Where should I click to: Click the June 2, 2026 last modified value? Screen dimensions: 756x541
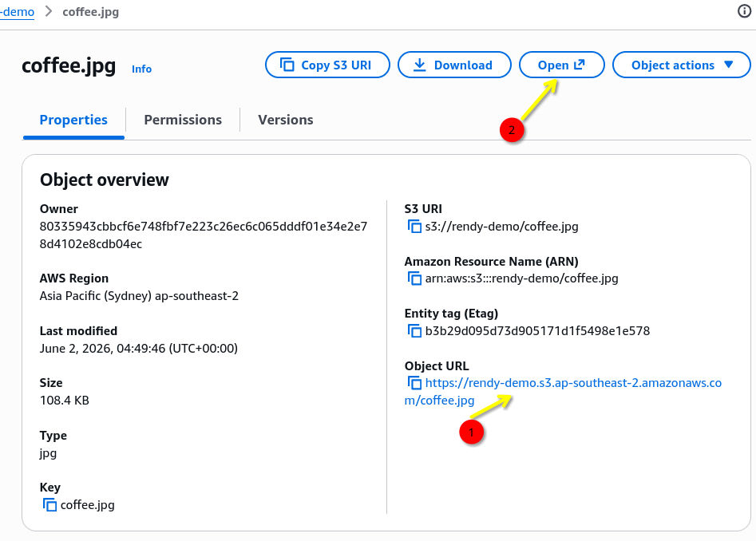click(x=138, y=349)
